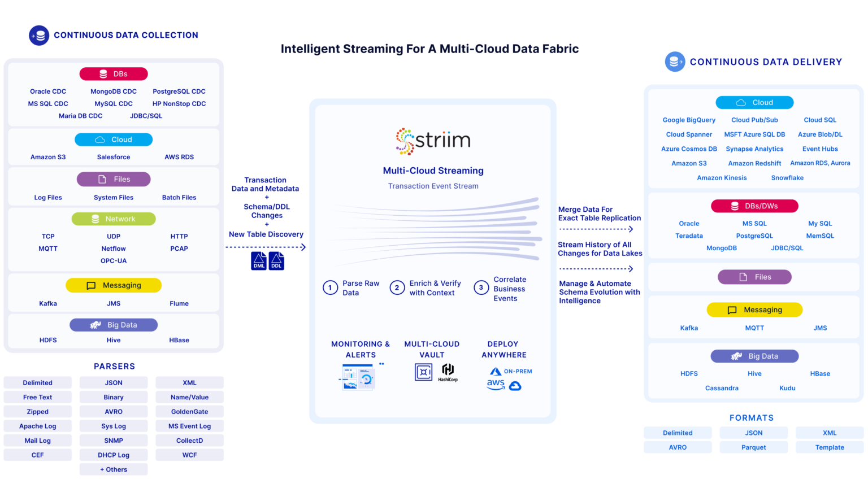The width and height of the screenshot is (868, 488).
Task: Choose the Free Text parser
Action: (x=38, y=397)
